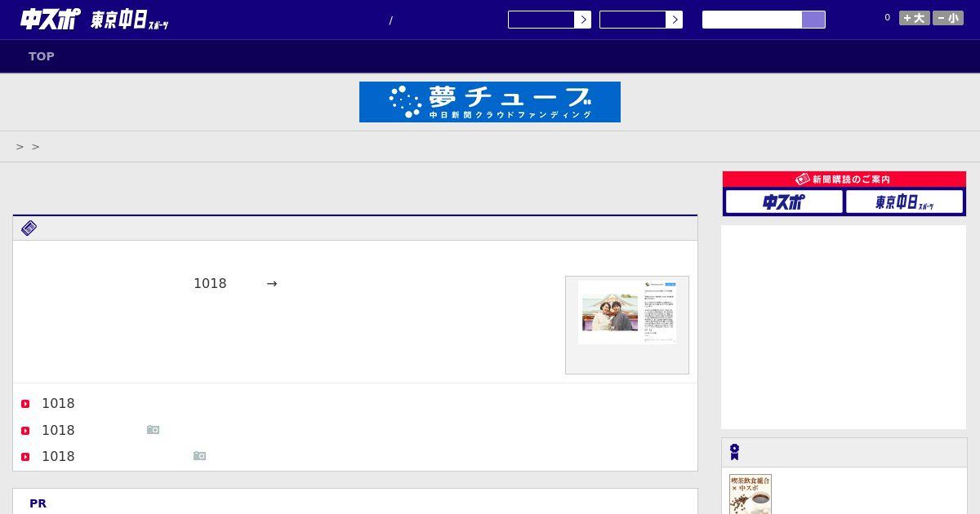Decrease font size with −小 button
The width and height of the screenshot is (980, 514).
pos(948,18)
